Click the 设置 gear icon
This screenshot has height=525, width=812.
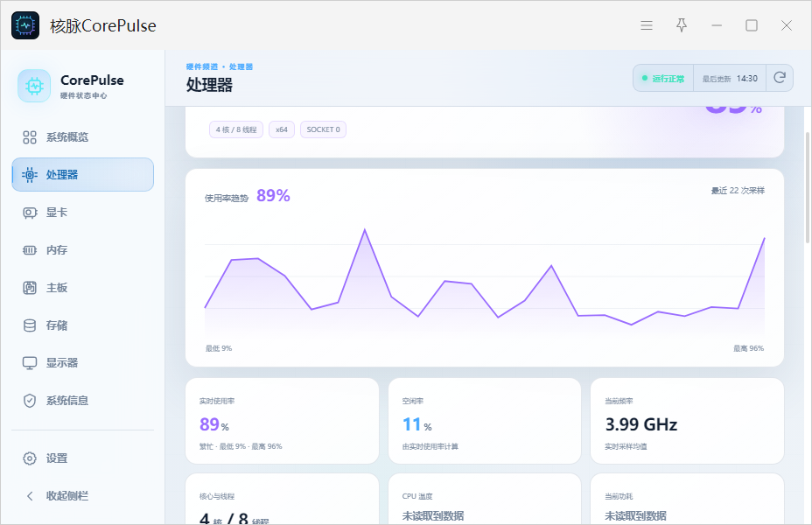tap(30, 458)
